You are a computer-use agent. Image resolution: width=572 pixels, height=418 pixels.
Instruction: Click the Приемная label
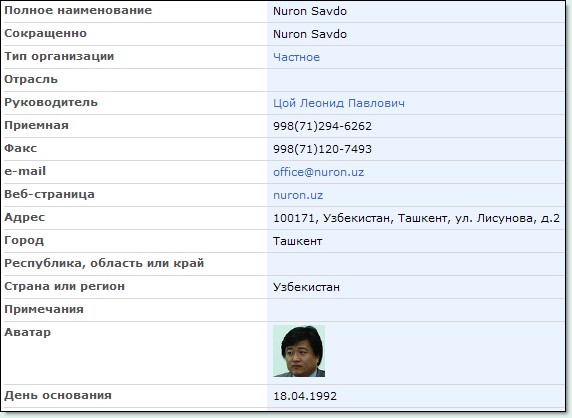pyautogui.click(x=36, y=125)
